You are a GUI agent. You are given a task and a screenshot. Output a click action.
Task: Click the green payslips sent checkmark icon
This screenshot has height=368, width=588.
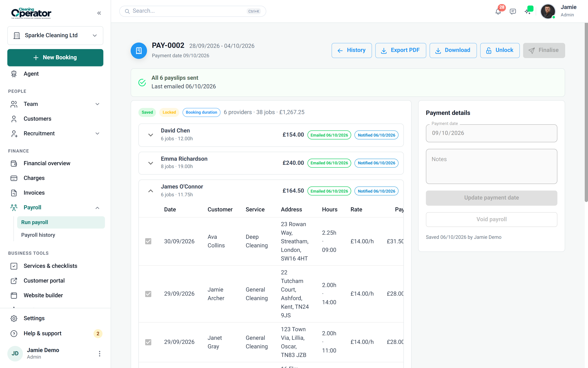142,83
